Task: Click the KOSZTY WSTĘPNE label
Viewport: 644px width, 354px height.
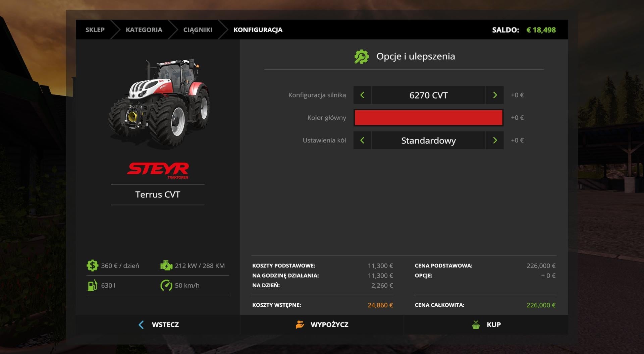Action: tap(277, 305)
